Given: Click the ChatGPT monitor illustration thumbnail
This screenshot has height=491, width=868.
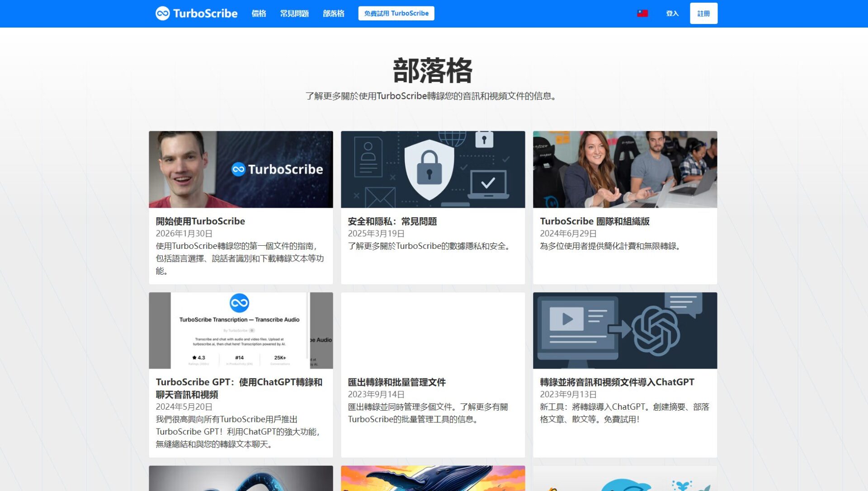Looking at the screenshot, I should tap(625, 330).
